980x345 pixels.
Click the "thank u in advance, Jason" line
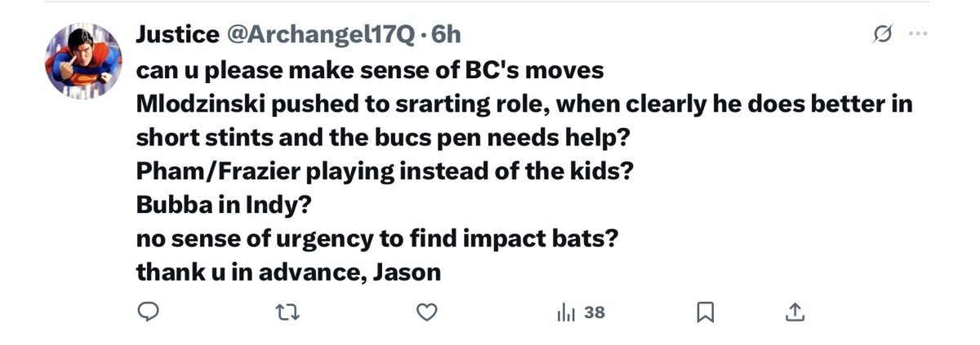[x=288, y=272]
